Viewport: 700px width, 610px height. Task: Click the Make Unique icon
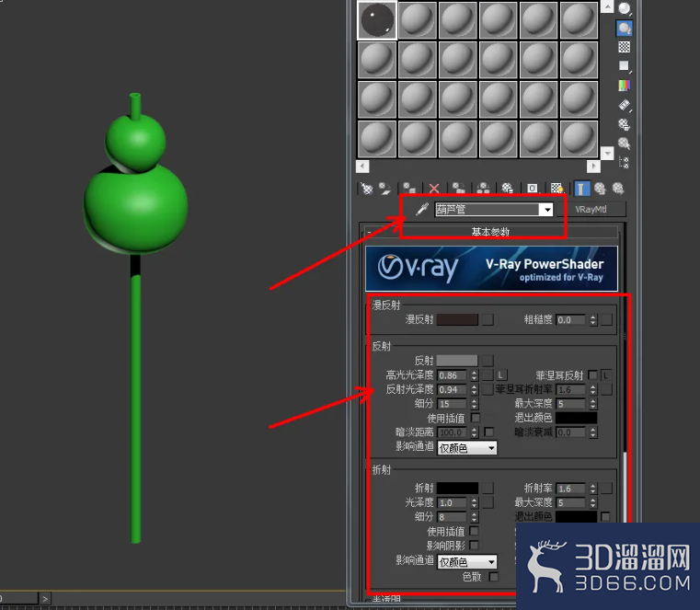483,189
